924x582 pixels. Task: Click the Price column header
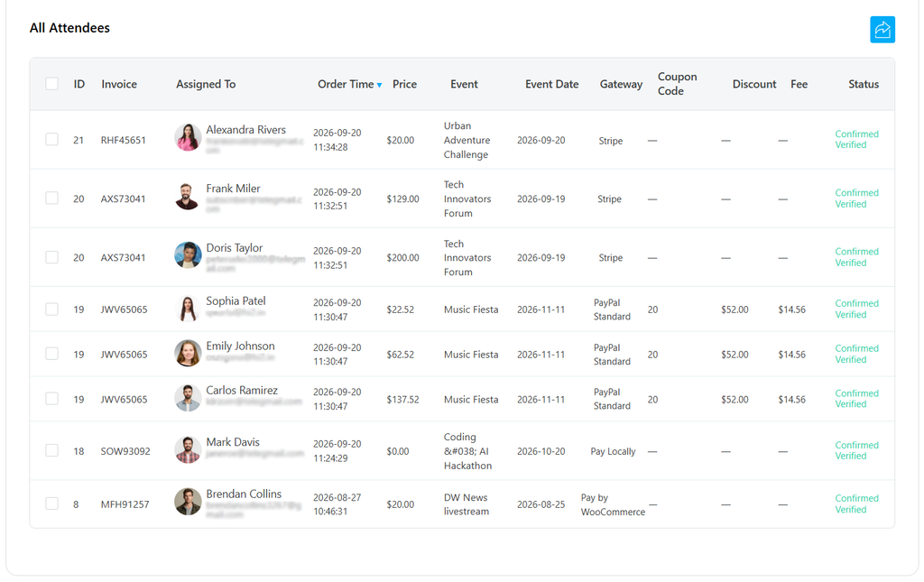(x=404, y=84)
